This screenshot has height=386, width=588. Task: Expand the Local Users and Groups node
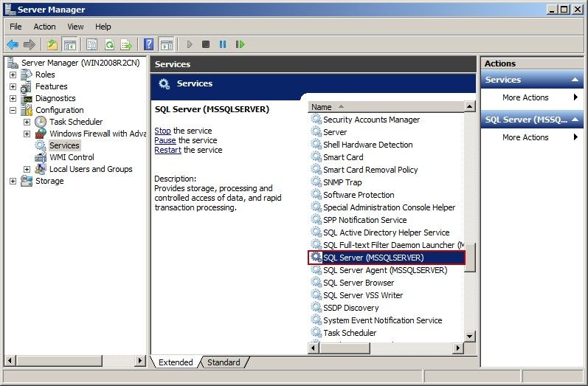(27, 169)
